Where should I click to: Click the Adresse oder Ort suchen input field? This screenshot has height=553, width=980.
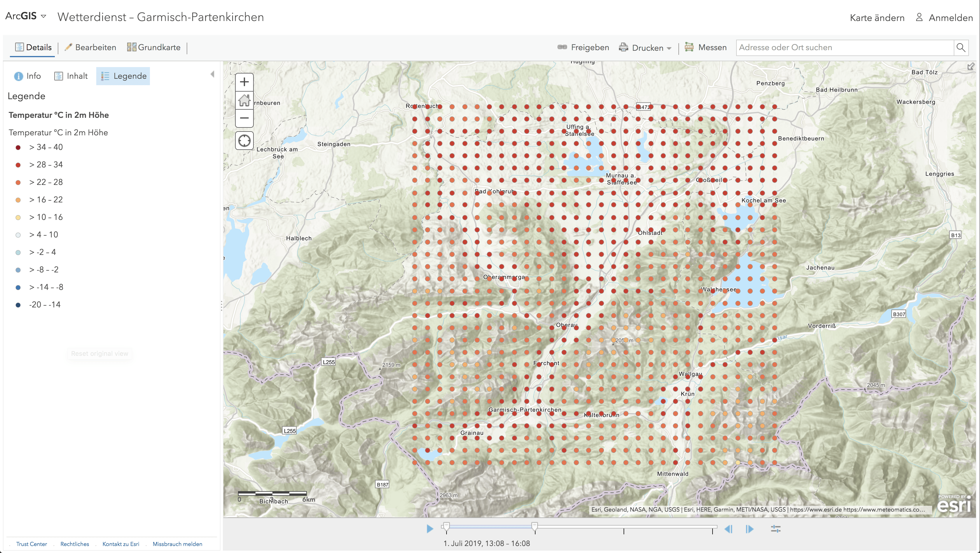coord(843,47)
